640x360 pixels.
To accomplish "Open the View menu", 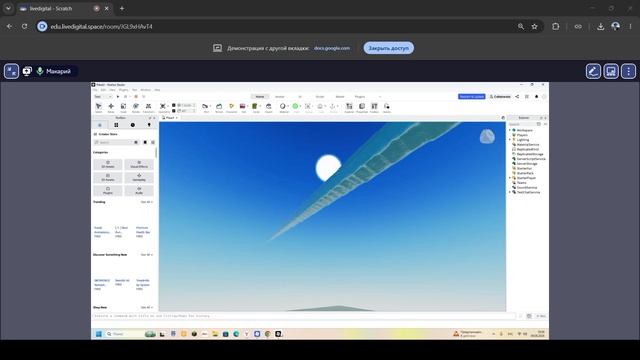I will click(112, 90).
